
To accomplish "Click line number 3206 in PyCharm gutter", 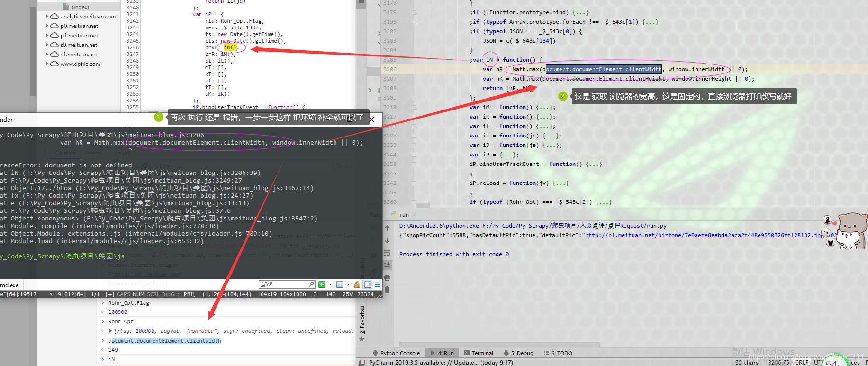I will point(390,69).
